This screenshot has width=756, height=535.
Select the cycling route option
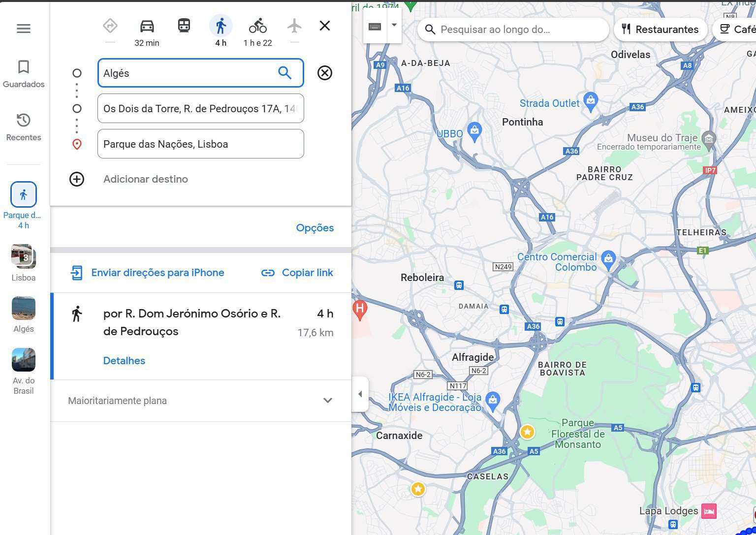[257, 26]
